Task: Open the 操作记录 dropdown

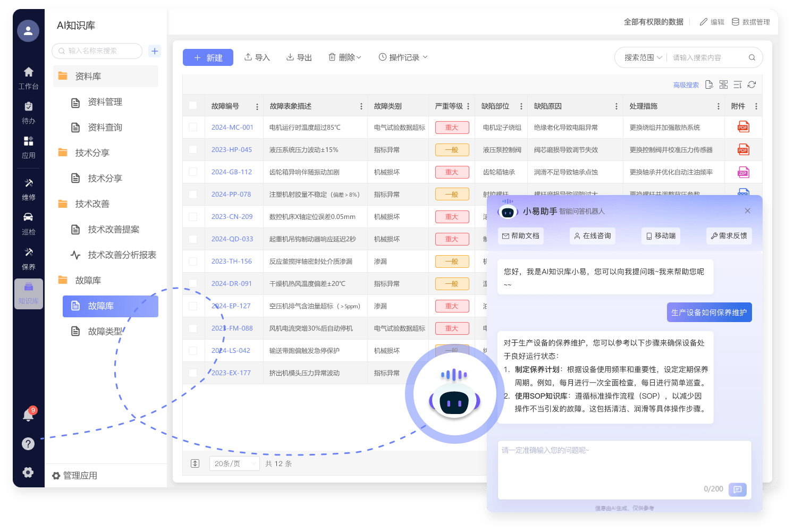Action: pos(403,57)
